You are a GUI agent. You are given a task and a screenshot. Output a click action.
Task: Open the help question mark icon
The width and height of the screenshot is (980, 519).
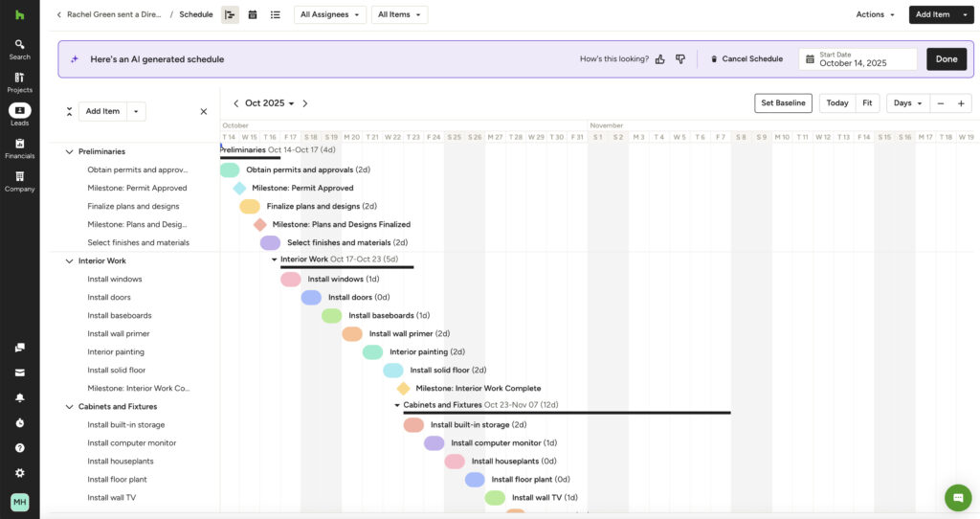pos(19,448)
